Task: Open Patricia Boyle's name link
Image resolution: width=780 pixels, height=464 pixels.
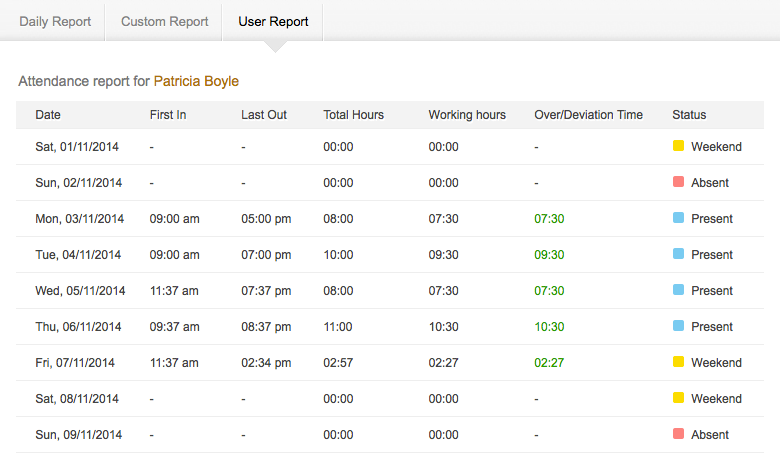Action: coord(196,81)
